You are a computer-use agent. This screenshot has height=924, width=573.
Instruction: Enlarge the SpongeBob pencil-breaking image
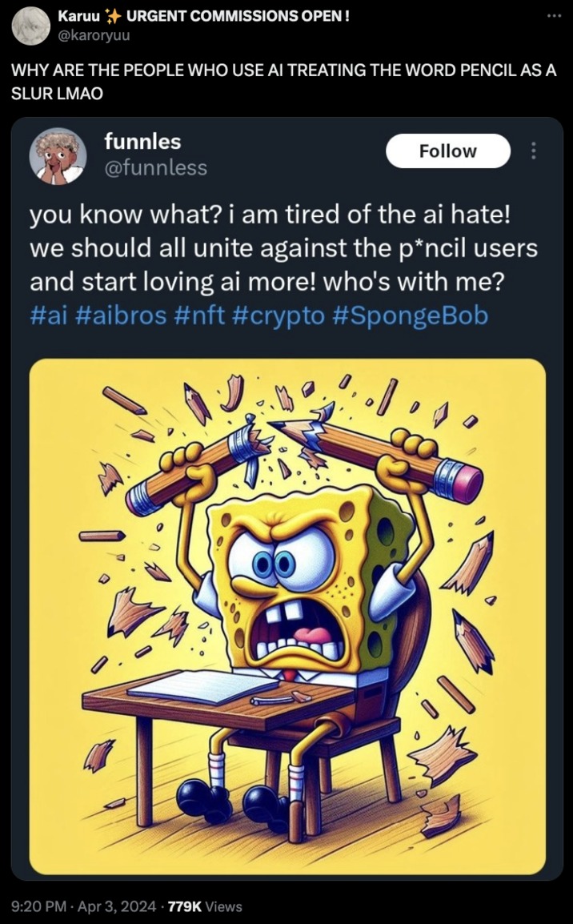(x=287, y=615)
